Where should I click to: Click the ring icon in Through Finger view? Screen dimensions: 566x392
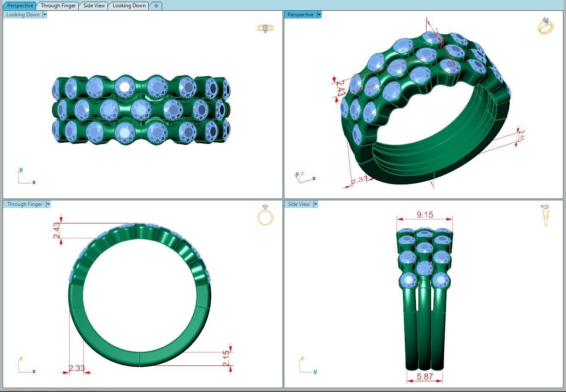pos(265,215)
